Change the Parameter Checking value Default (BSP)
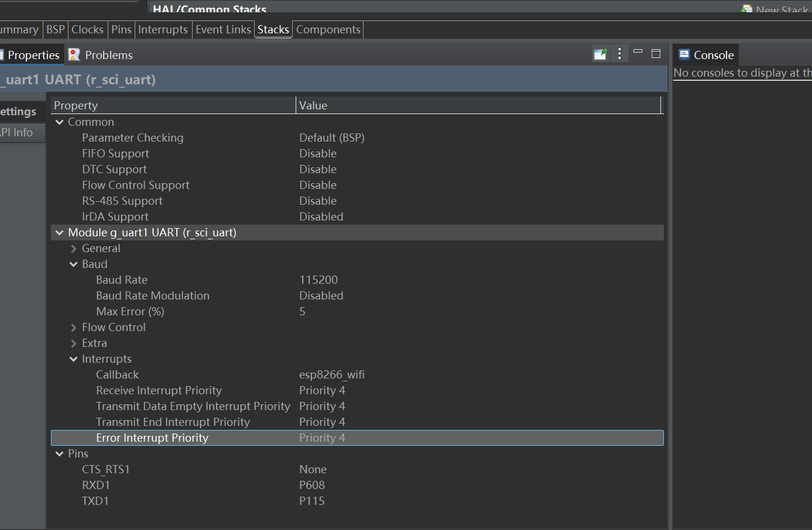This screenshot has width=812, height=530. [332, 138]
